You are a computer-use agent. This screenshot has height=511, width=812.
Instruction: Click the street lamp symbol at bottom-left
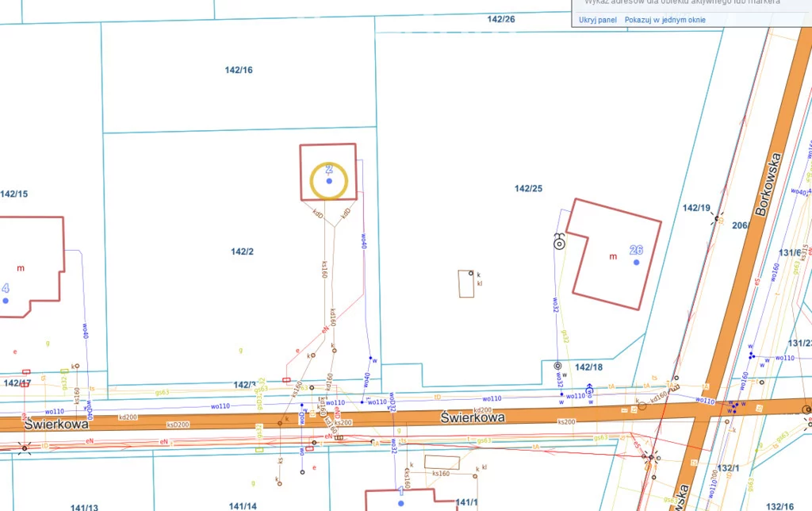pyautogui.click(x=25, y=448)
